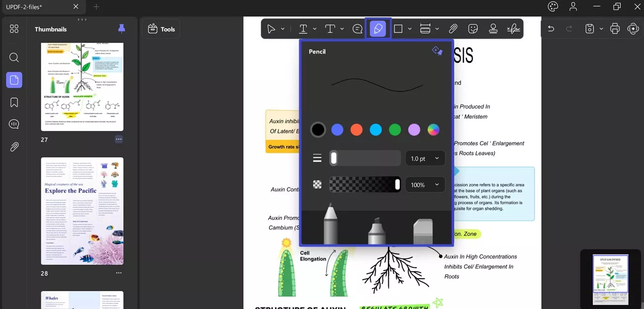The width and height of the screenshot is (644, 309).
Task: Expand save options dropdown
Action: tap(601, 29)
